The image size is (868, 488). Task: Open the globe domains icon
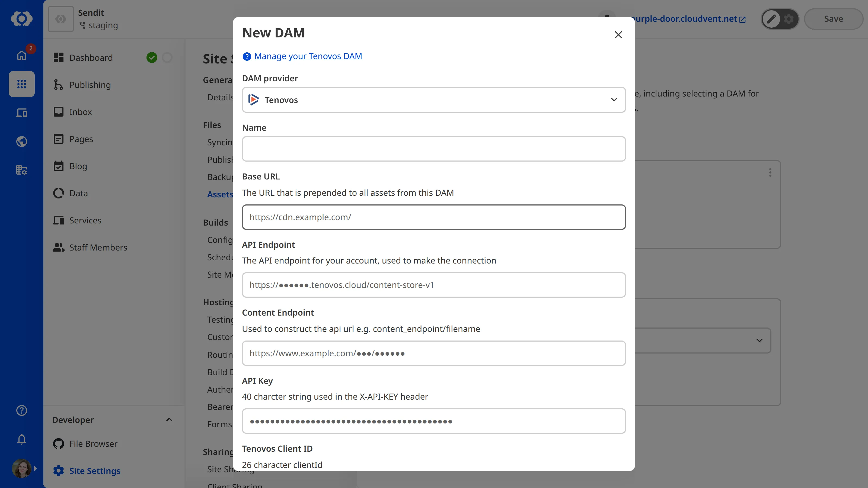point(22,142)
